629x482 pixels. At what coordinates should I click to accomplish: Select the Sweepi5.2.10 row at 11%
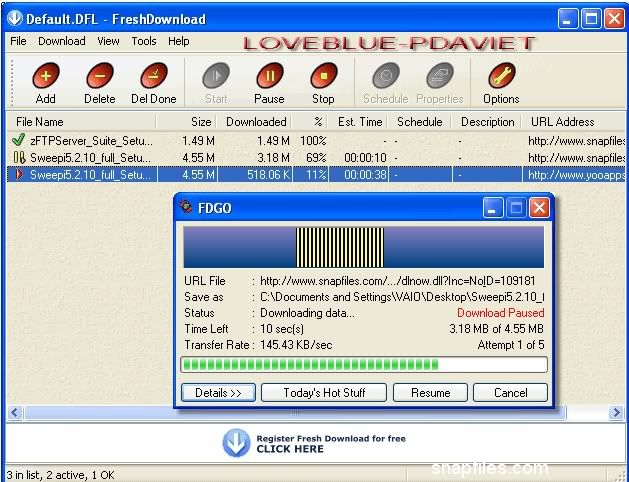[316, 174]
